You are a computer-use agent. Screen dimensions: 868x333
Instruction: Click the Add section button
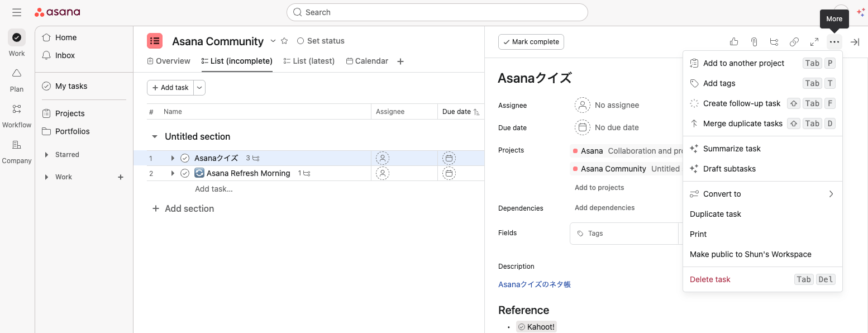tap(183, 208)
